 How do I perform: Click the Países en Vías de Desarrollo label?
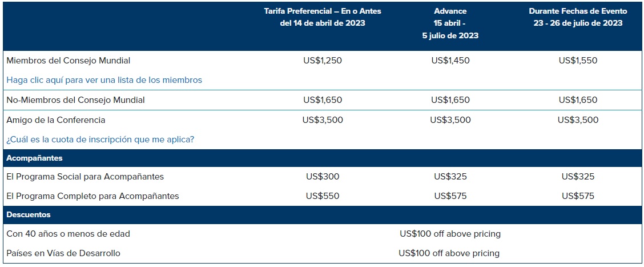pyautogui.click(x=63, y=253)
